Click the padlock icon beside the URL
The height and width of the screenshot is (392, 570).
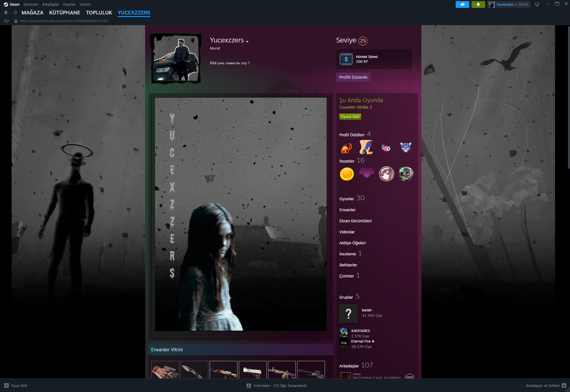(x=16, y=21)
